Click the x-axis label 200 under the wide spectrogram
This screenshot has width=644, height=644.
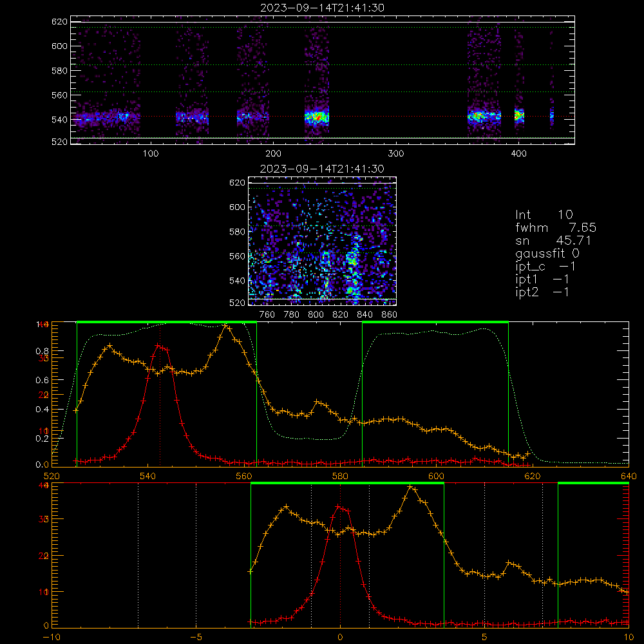(273, 153)
